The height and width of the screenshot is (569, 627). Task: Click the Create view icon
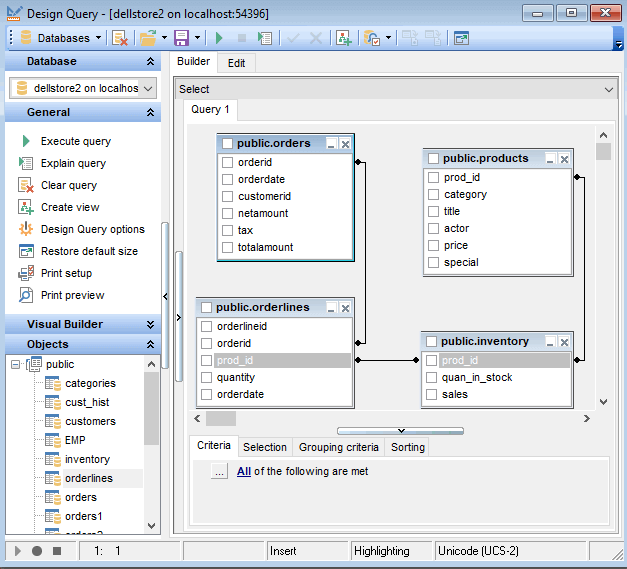point(26,207)
